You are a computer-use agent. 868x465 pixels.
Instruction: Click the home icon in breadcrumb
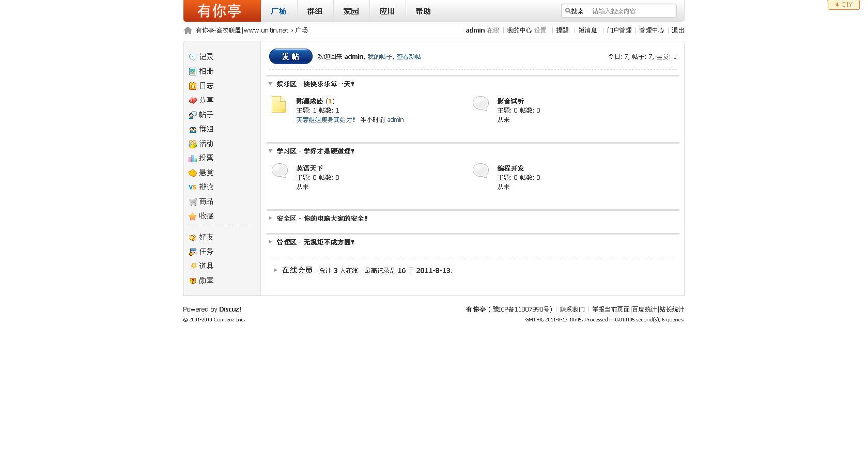[188, 30]
